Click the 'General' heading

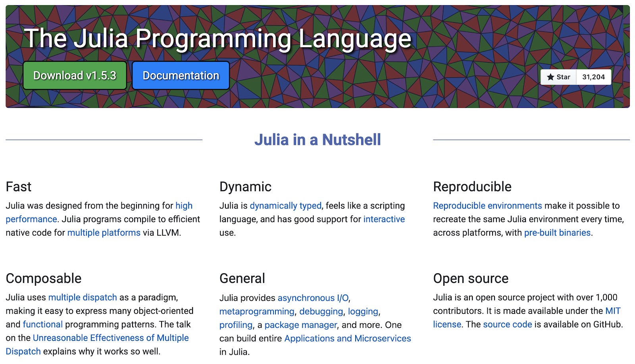242,278
